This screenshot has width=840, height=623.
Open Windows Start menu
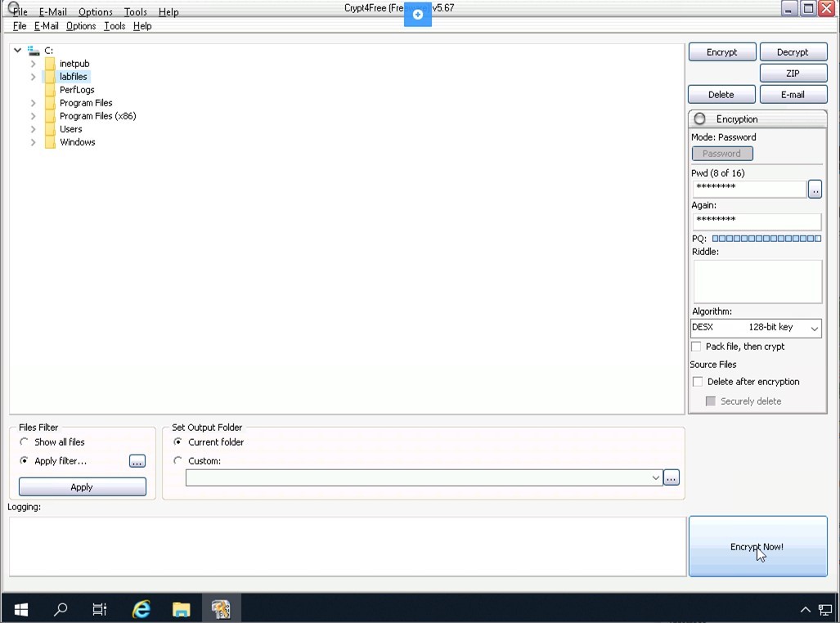click(21, 609)
